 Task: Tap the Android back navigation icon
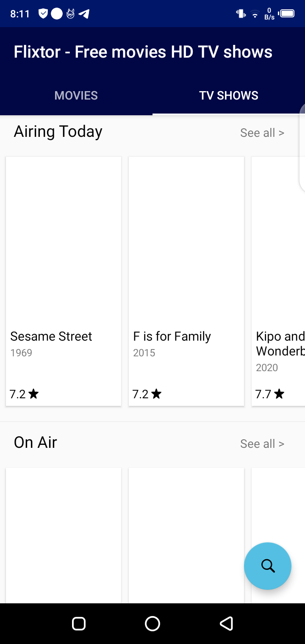tap(226, 623)
